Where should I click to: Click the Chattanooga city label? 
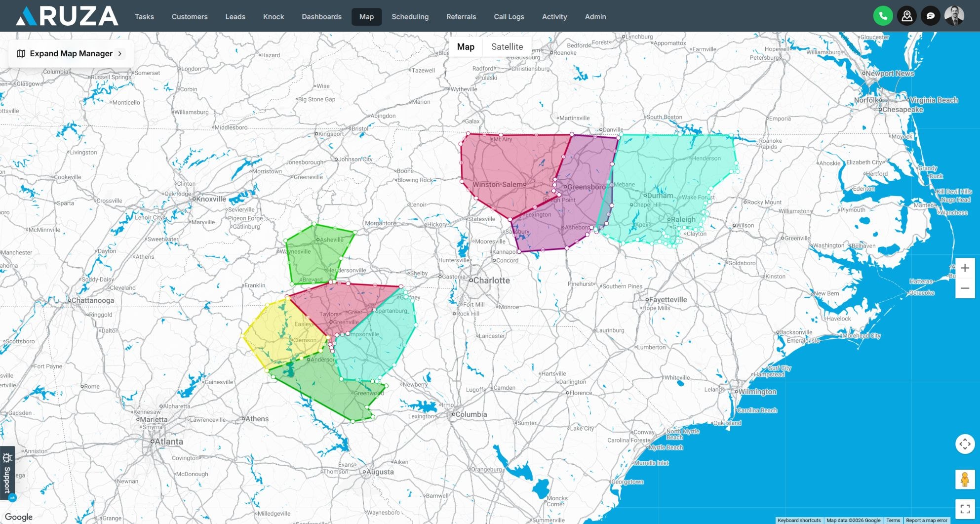click(92, 300)
